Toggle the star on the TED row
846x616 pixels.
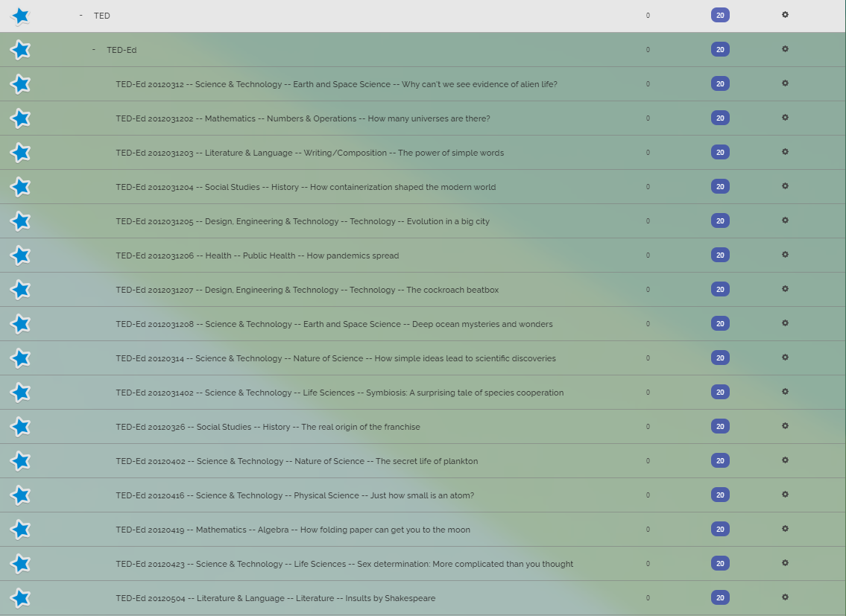(x=21, y=16)
